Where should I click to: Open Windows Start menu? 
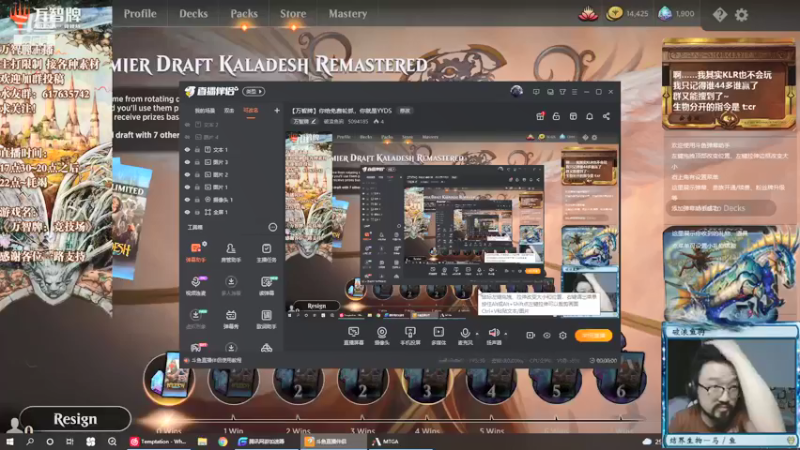point(10,441)
